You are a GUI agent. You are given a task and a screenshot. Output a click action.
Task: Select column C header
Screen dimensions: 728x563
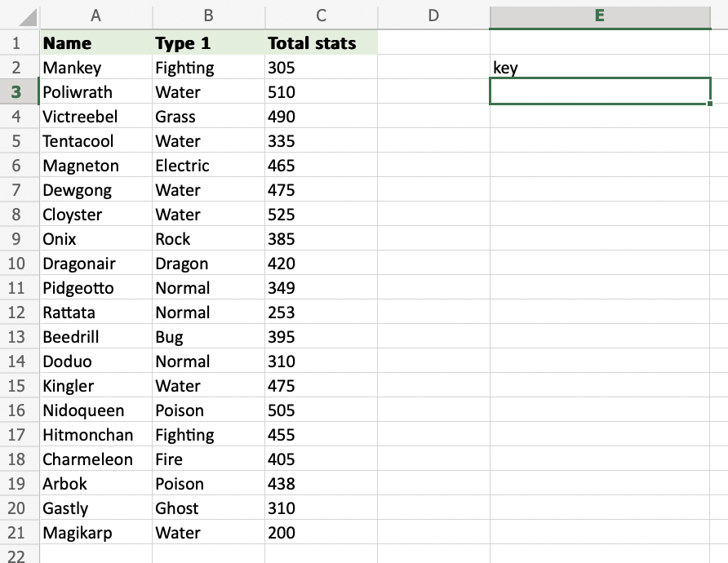point(321,16)
